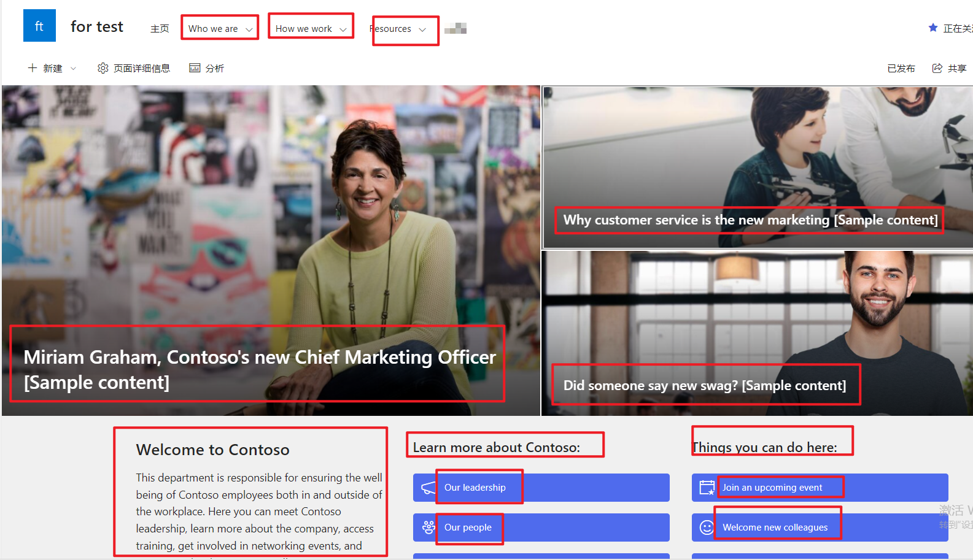
Task: Click the share arrow icon
Action: click(x=937, y=68)
